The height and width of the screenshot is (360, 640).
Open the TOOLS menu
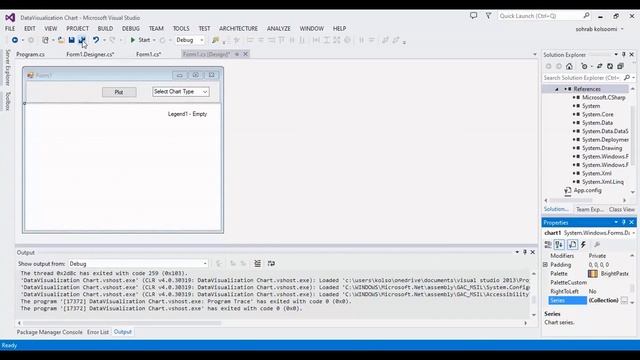(x=181, y=29)
